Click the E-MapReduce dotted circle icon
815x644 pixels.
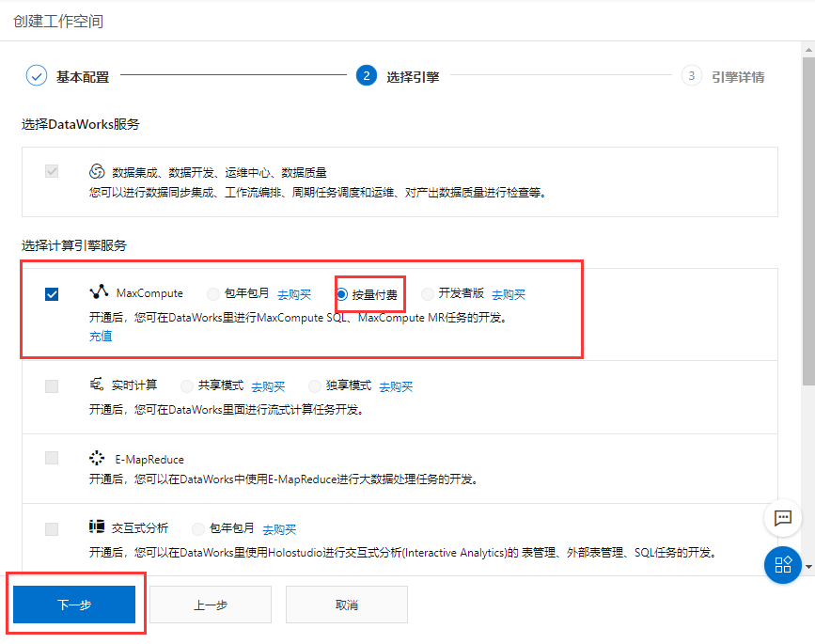pos(97,458)
